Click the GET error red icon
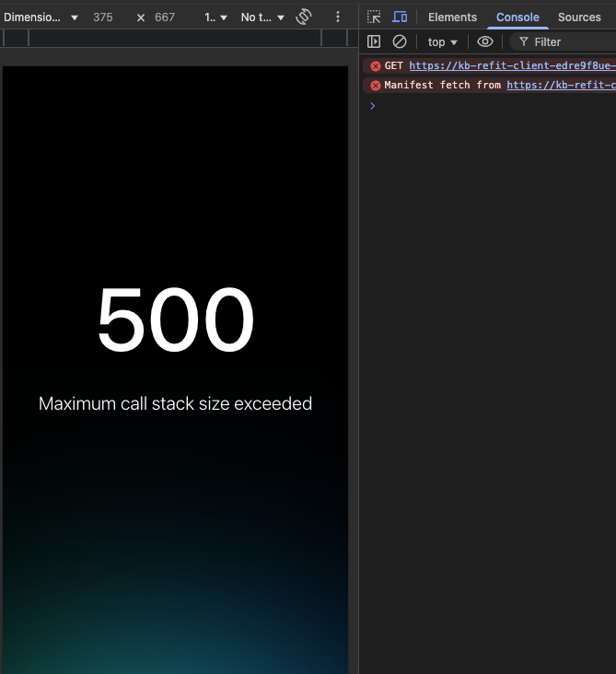Viewport: 616px width, 674px height. coord(376,66)
